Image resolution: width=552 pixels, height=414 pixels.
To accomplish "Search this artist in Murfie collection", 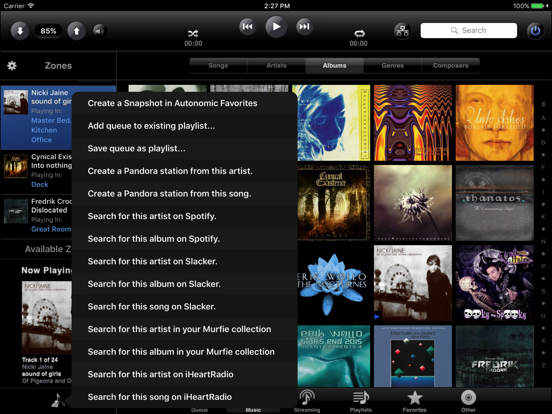I will tap(185, 329).
